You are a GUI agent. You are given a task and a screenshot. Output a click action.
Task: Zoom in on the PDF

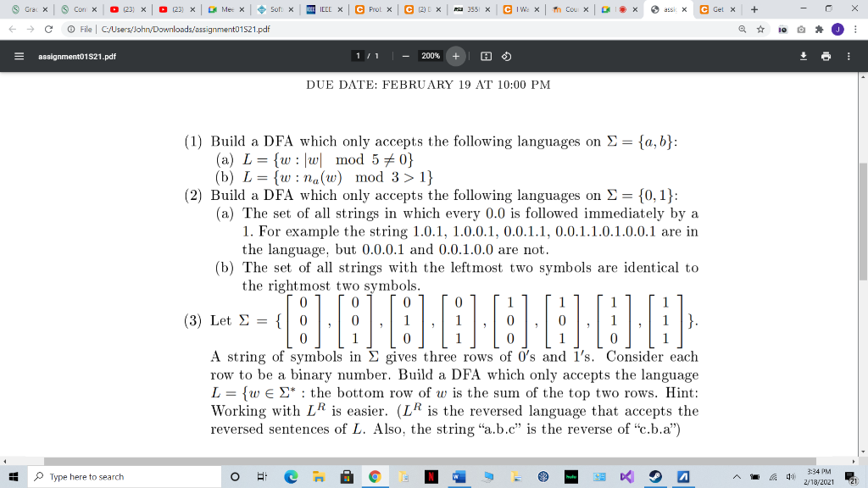point(457,56)
